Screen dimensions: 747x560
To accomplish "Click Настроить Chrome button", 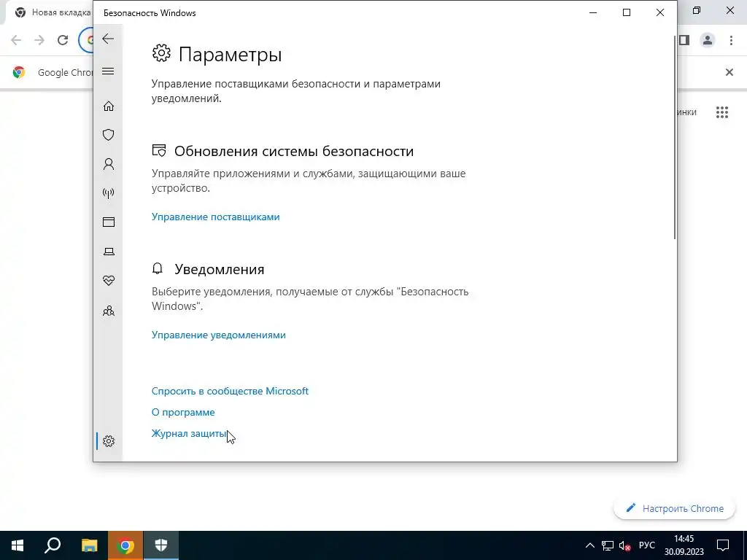I will [x=675, y=508].
